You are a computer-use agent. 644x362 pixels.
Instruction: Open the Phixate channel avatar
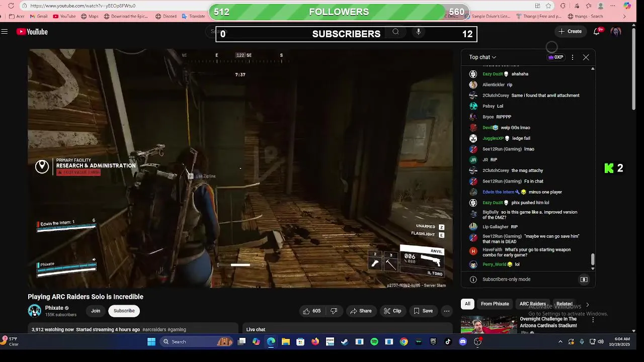point(34,311)
